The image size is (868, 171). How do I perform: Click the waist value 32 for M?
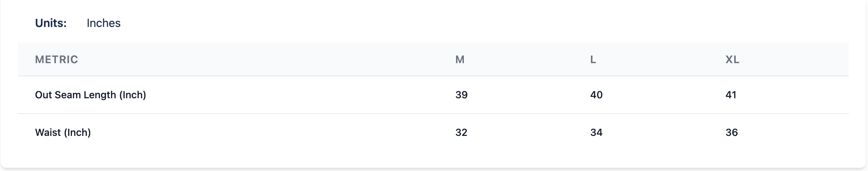click(461, 132)
